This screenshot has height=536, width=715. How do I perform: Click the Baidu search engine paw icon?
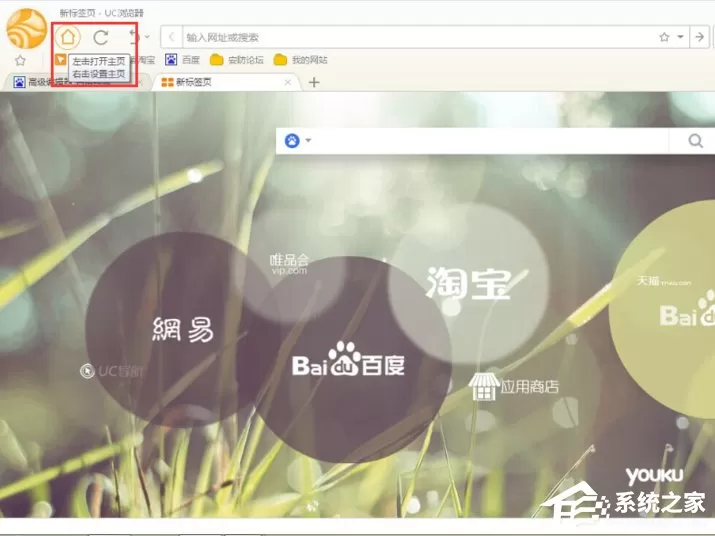(292, 141)
